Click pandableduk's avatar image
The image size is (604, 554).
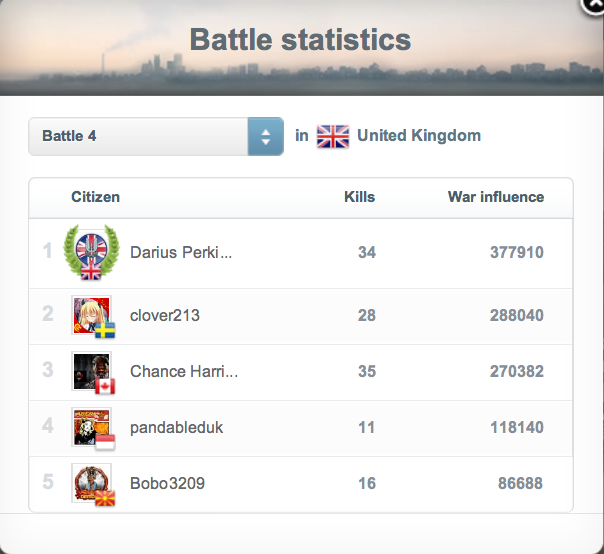(x=92, y=427)
